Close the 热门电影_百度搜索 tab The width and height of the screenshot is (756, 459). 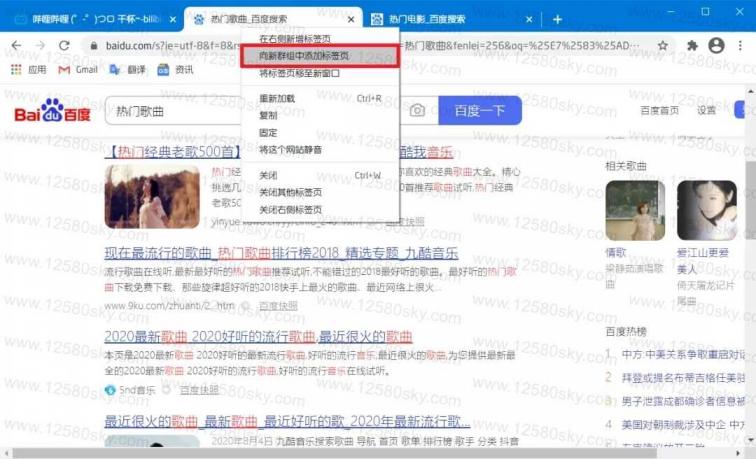click(x=529, y=19)
